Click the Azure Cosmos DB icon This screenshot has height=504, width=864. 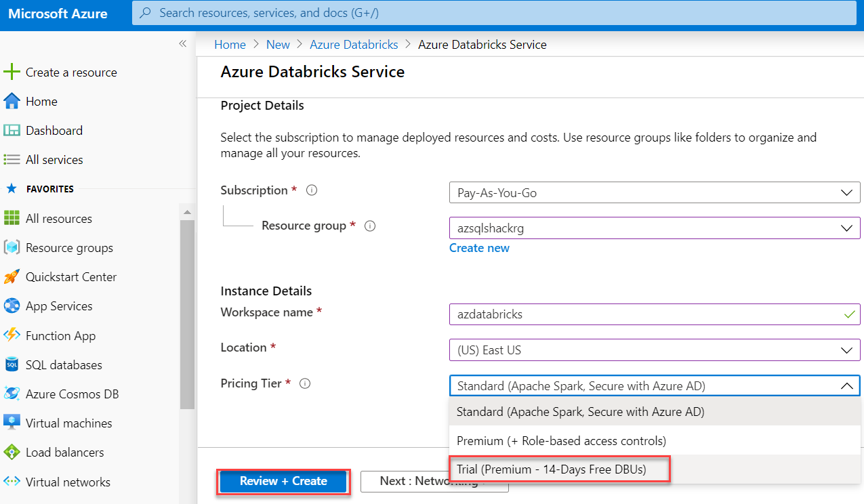click(x=12, y=394)
